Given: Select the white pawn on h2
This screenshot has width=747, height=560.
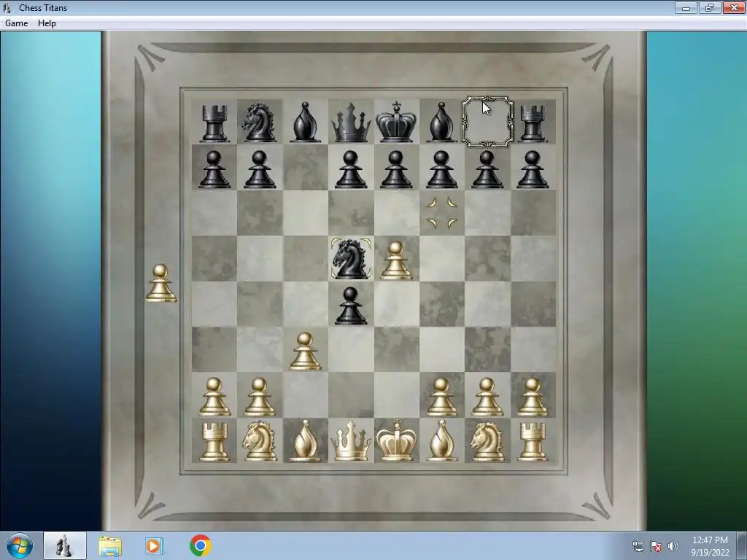Looking at the screenshot, I should 532,397.
